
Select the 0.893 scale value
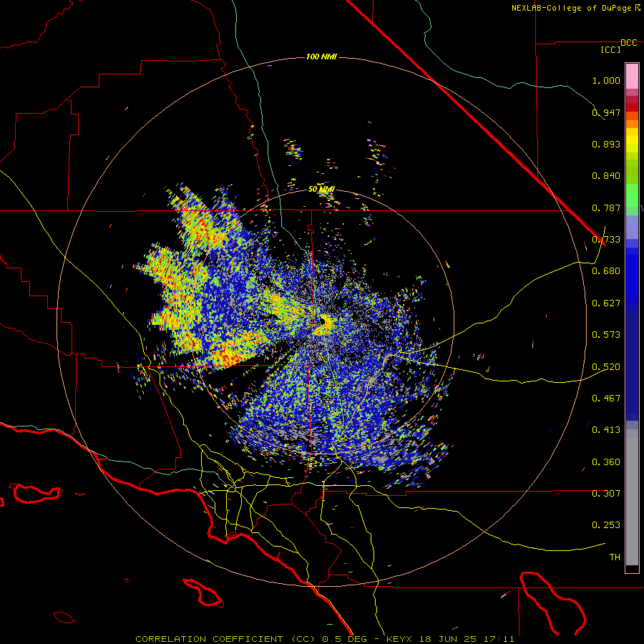click(x=606, y=144)
